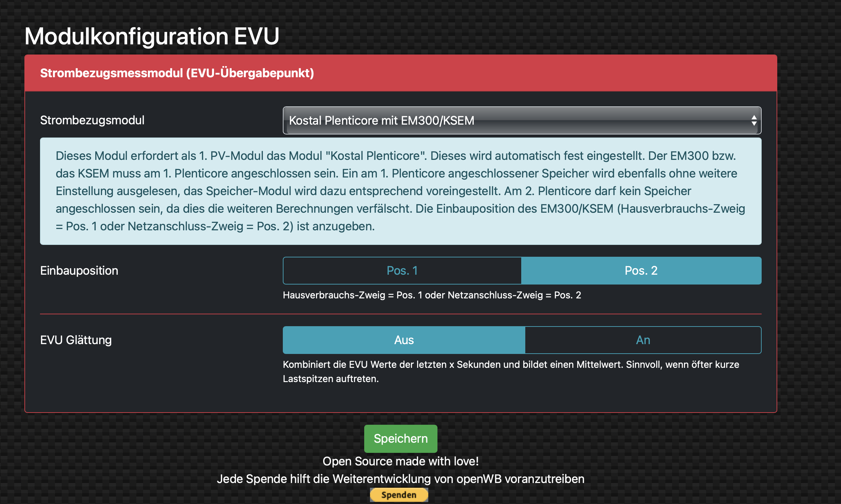This screenshot has width=841, height=504.
Task: Switch EVU Glättung to Aus
Action: (x=404, y=340)
